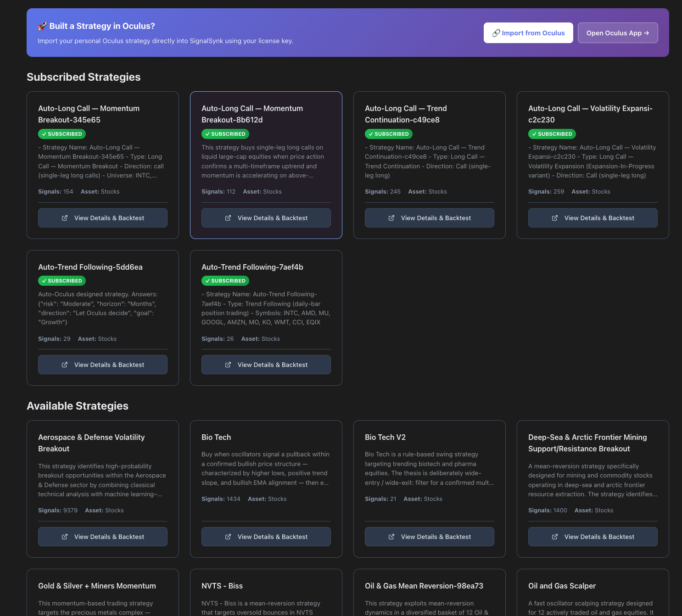Click Subscribed badge on Momentum Breakout-8b612d
The height and width of the screenshot is (616, 682).
[x=225, y=134]
